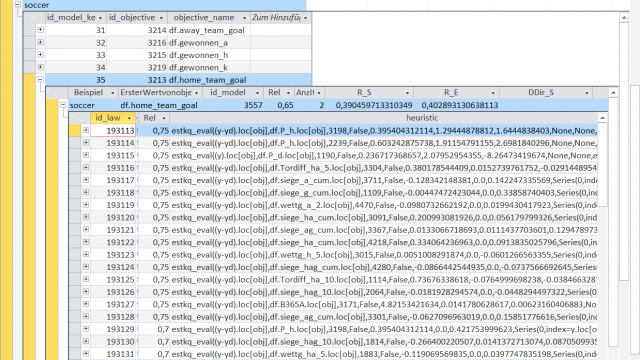The width and height of the screenshot is (640, 360).
Task: Open the Beispiel column filter dropdown
Action: coord(113,93)
